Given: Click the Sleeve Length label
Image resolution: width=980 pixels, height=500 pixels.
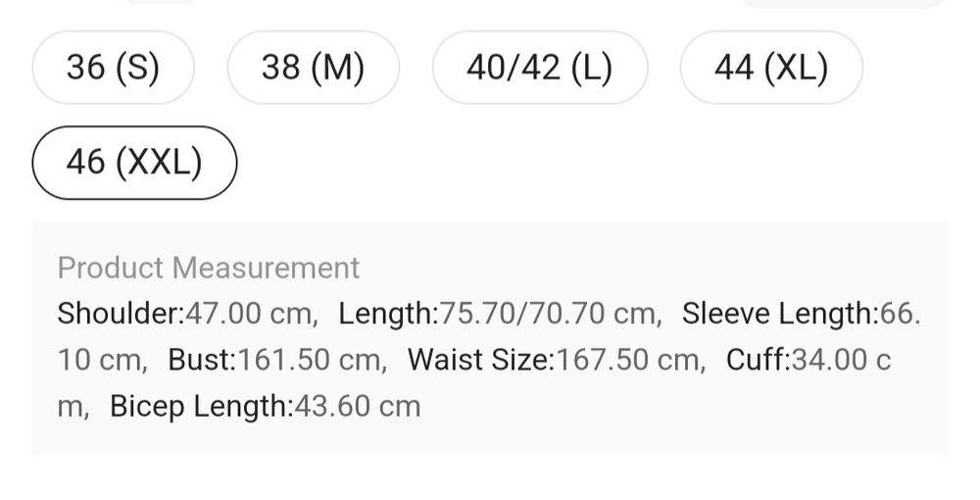Looking at the screenshot, I should click(779, 314).
